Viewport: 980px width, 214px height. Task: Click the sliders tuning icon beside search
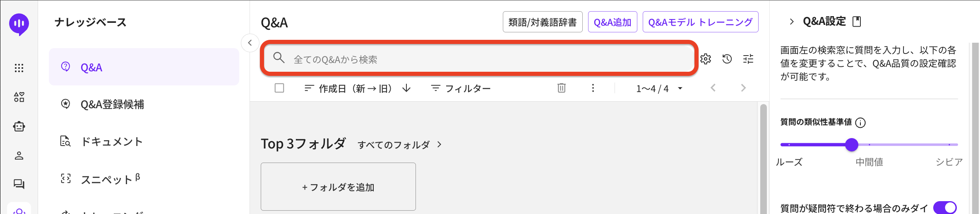pos(748,59)
